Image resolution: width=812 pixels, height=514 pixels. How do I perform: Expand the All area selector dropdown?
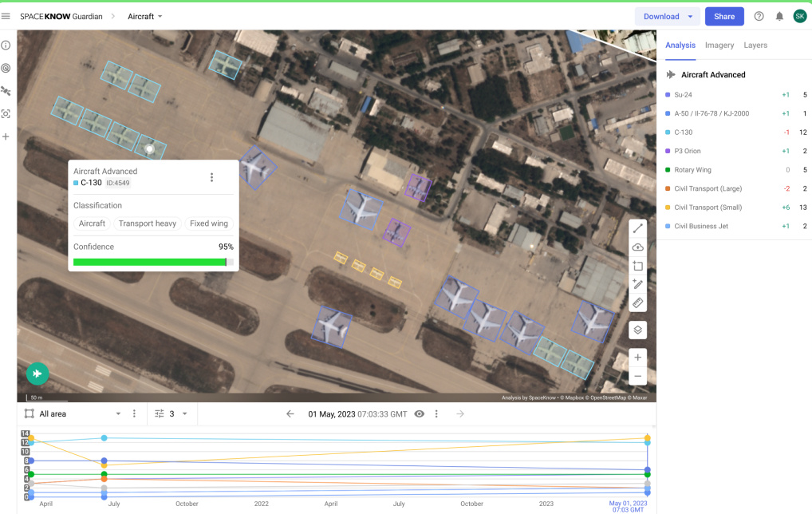(118, 413)
